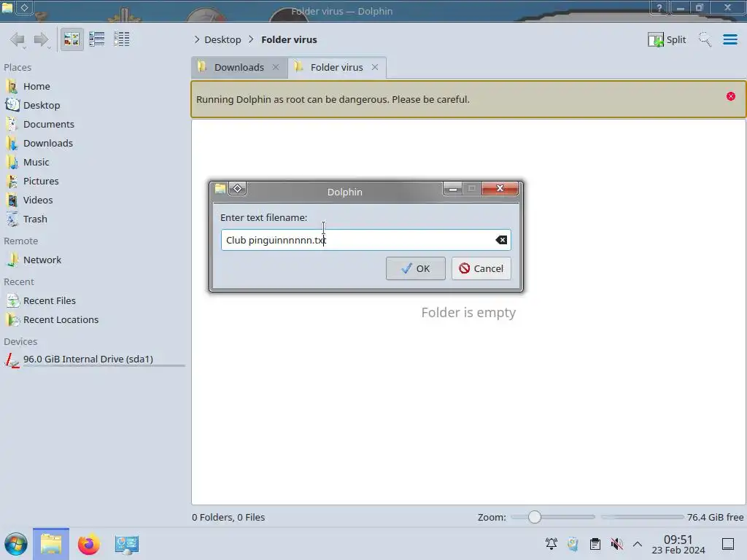The height and width of the screenshot is (560, 747).
Task: Minimize the Dolphin filename dialog
Action: 453,189
